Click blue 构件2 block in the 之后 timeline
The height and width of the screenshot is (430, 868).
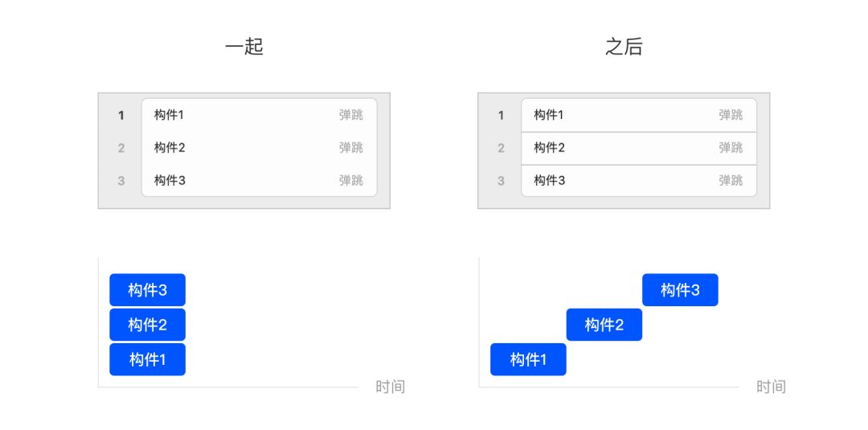point(604,325)
